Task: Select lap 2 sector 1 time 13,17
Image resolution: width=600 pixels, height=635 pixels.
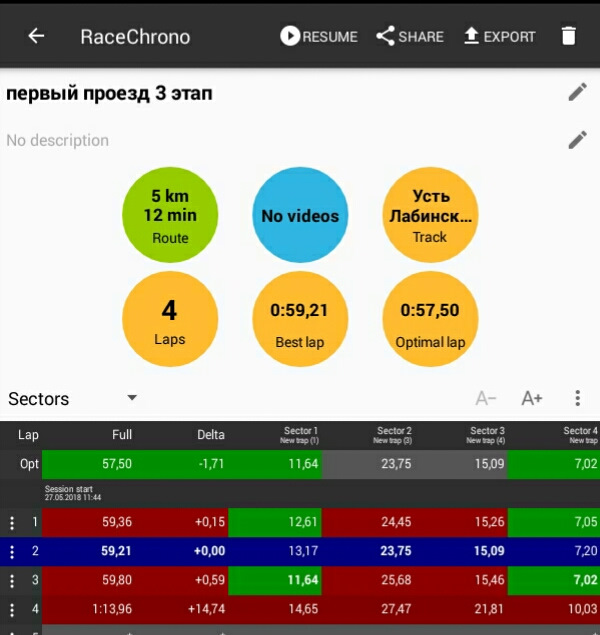Action: [x=303, y=552]
